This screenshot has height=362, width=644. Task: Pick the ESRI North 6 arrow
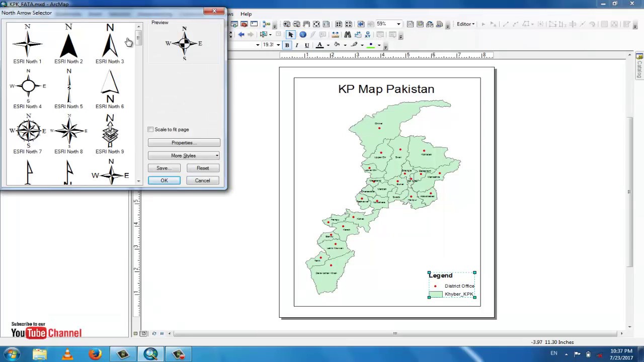110,88
